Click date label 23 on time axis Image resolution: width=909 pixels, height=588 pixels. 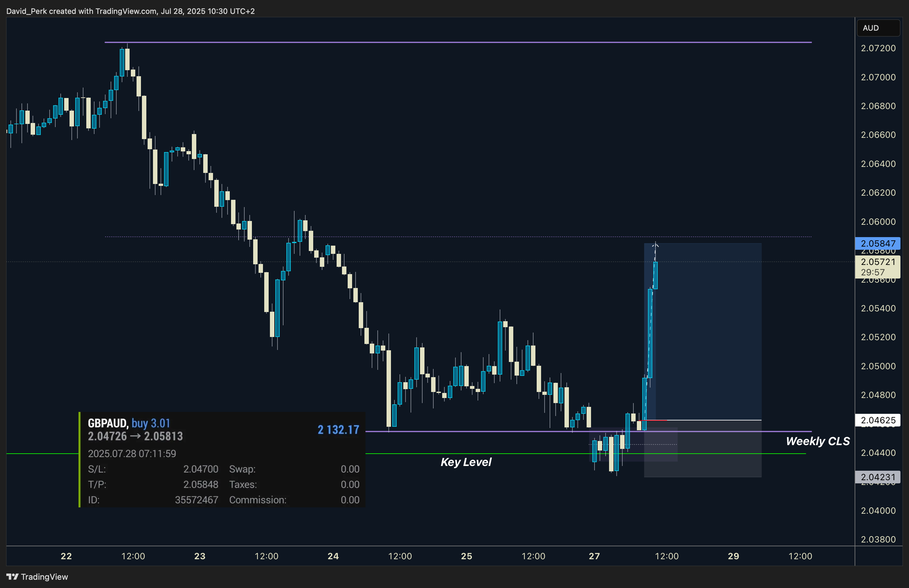200,556
